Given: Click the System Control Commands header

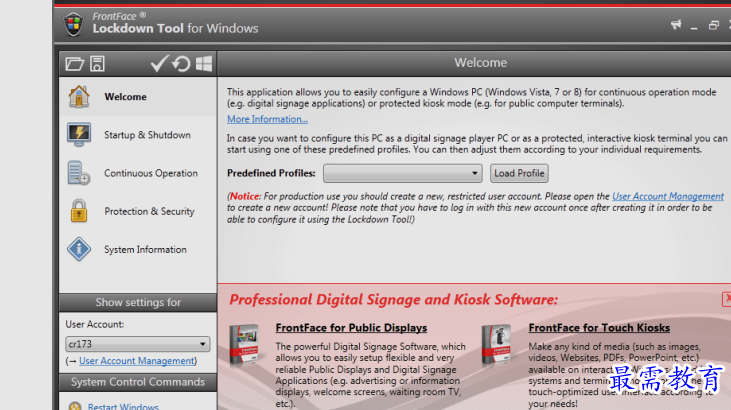Looking at the screenshot, I should tap(138, 382).
